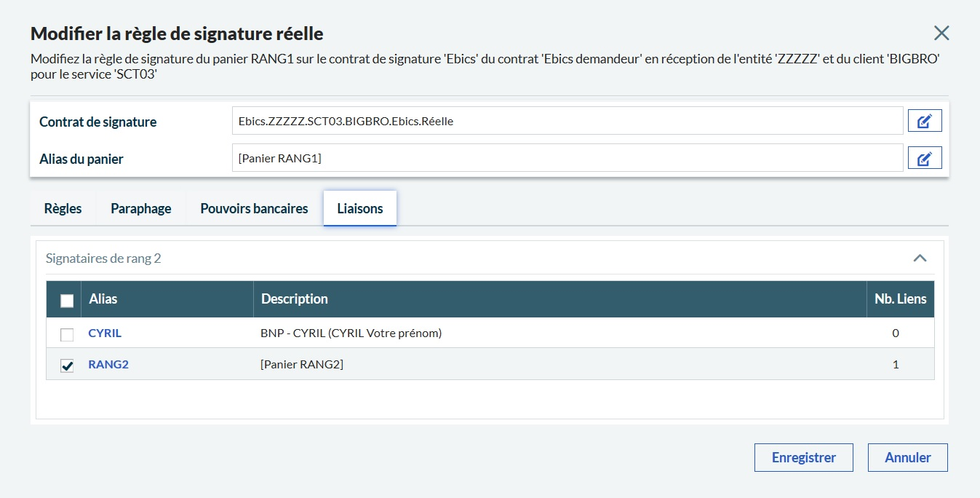Click the Annuler button
The width and height of the screenshot is (980, 498).
coord(907,458)
